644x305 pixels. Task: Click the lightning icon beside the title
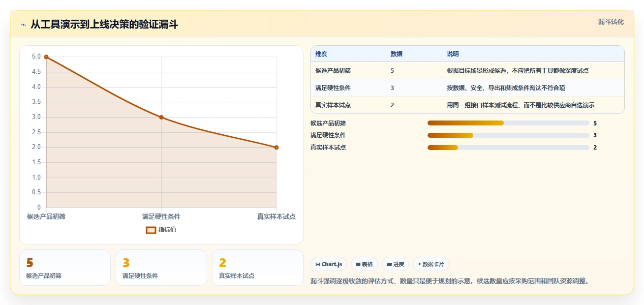(23, 25)
